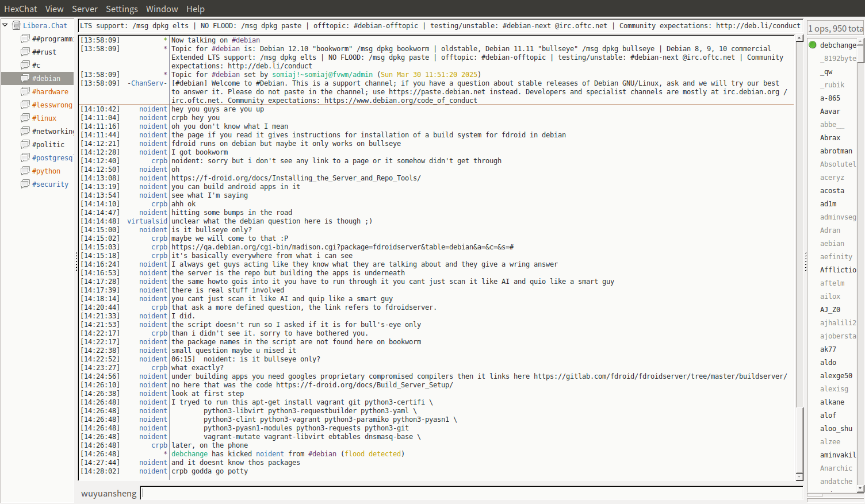Select user aloo_shu in the user list

(x=836, y=429)
